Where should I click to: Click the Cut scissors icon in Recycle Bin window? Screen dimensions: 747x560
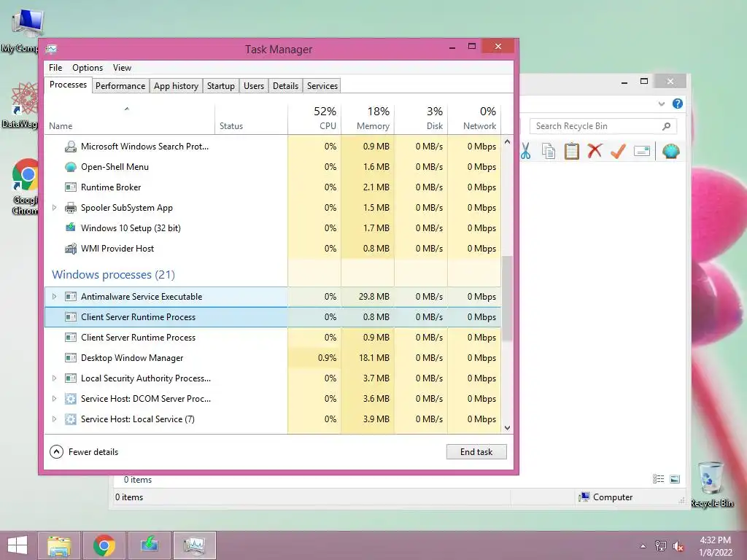(x=525, y=152)
